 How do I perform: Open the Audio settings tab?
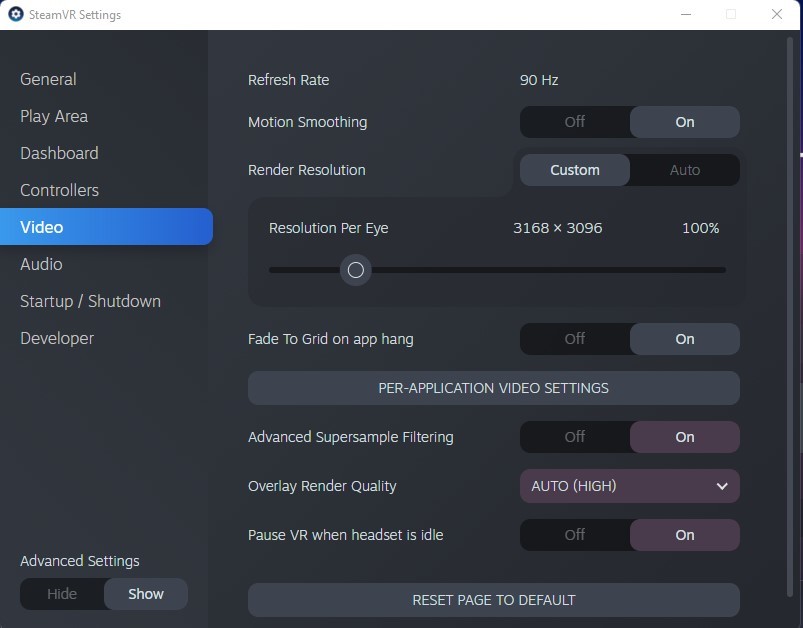coord(41,264)
